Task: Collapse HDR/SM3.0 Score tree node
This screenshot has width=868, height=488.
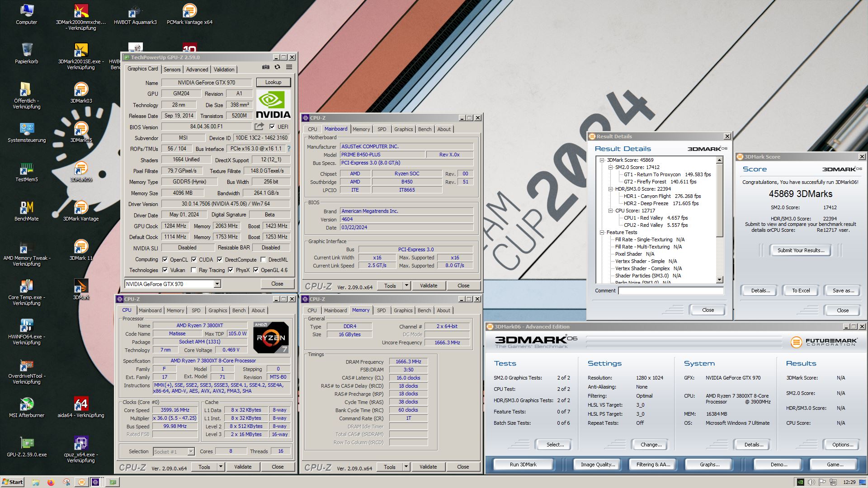Action: [610, 189]
